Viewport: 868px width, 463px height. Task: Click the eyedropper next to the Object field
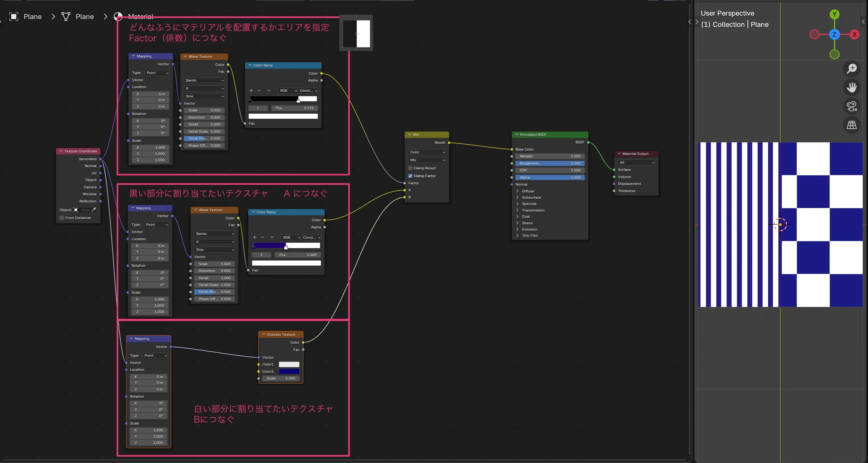click(x=94, y=210)
